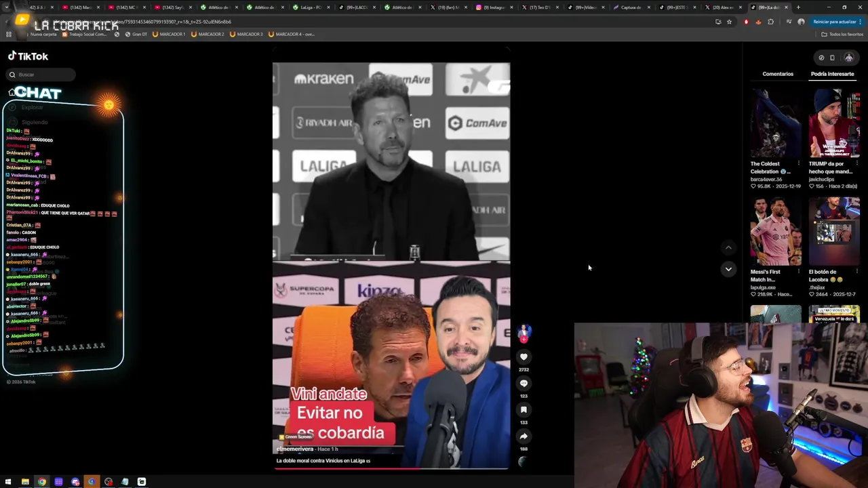Screen dimensions: 868x488
Task: Bookmark the video using the favorites icon
Action: click(524, 409)
